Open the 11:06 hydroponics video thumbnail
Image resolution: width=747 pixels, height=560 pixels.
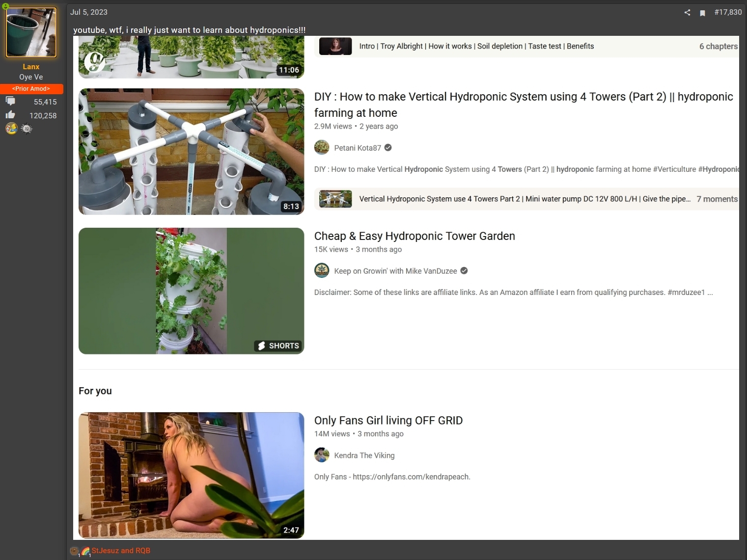(191, 57)
